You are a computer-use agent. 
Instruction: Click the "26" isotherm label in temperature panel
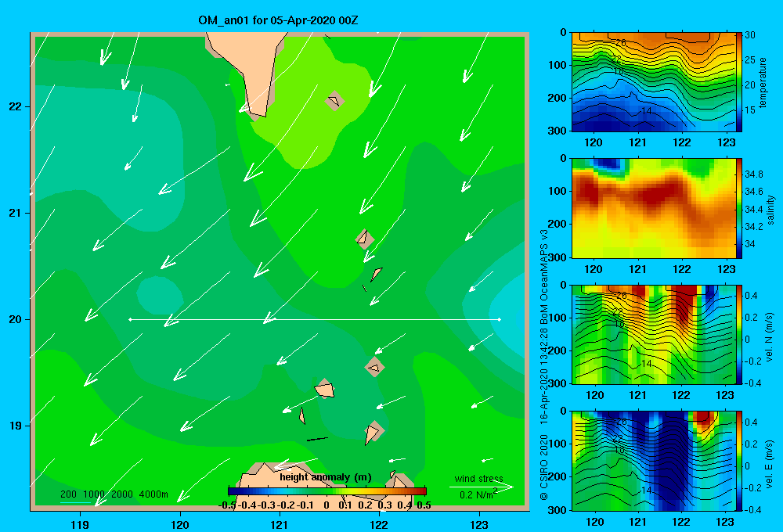point(620,43)
